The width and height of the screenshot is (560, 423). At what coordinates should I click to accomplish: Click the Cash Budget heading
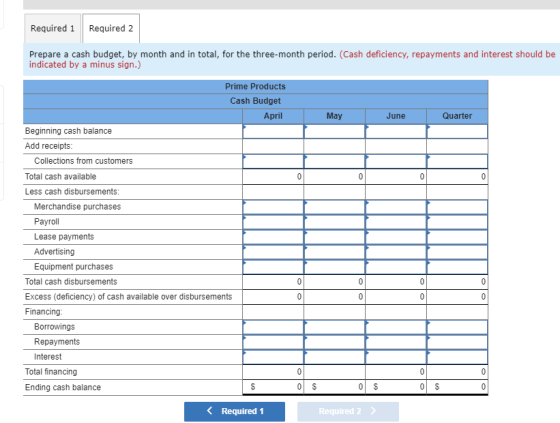click(255, 101)
